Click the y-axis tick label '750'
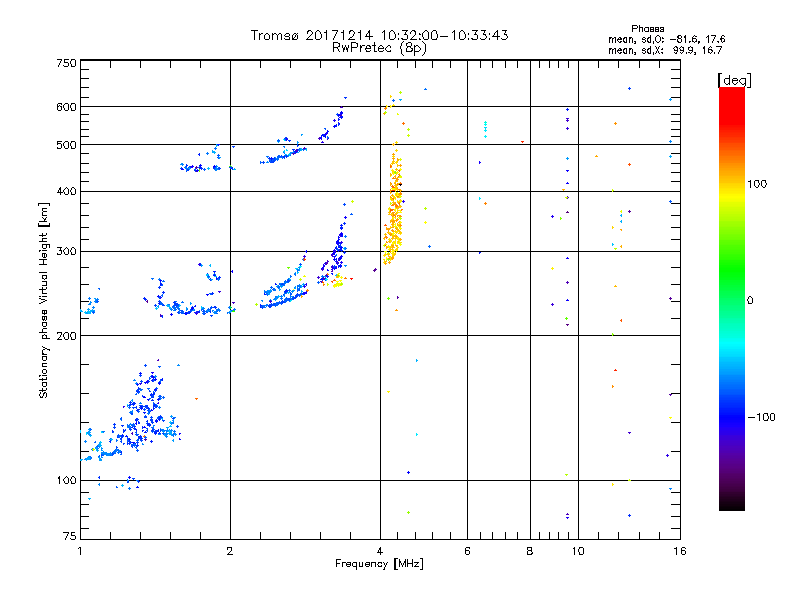The width and height of the screenshot is (800, 600). click(x=66, y=63)
